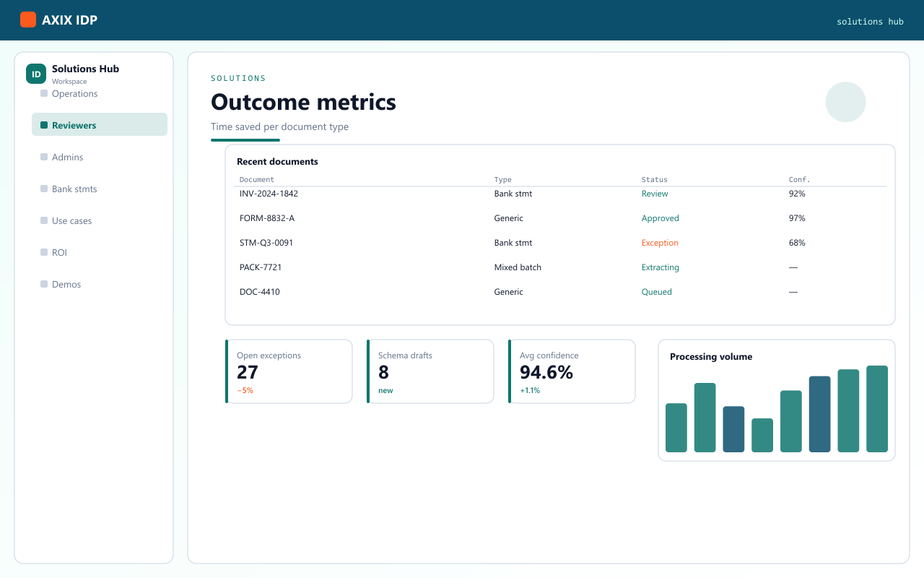Sort by the Document column header
This screenshot has height=578, width=924.
[x=257, y=179]
